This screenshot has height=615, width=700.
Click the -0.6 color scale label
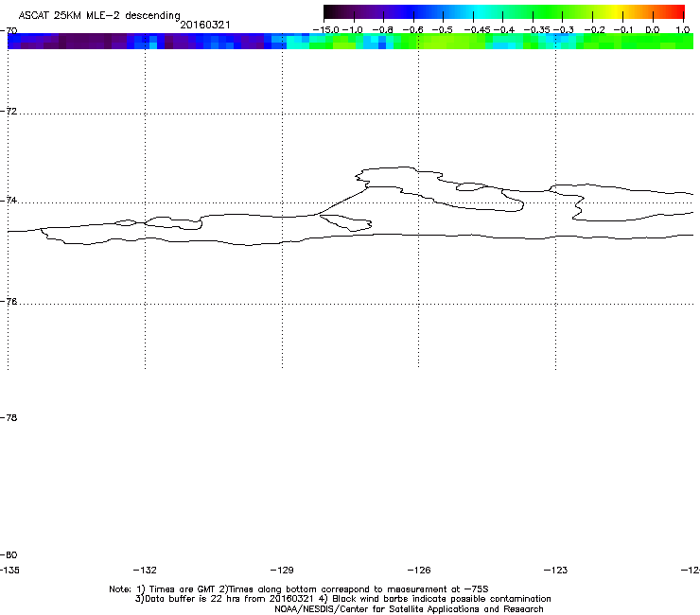pyautogui.click(x=412, y=30)
